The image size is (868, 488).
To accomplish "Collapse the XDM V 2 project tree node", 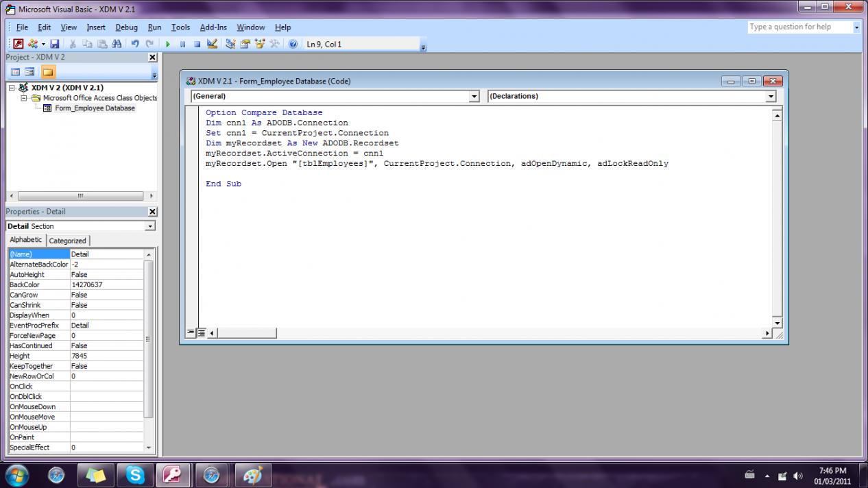I will [12, 88].
